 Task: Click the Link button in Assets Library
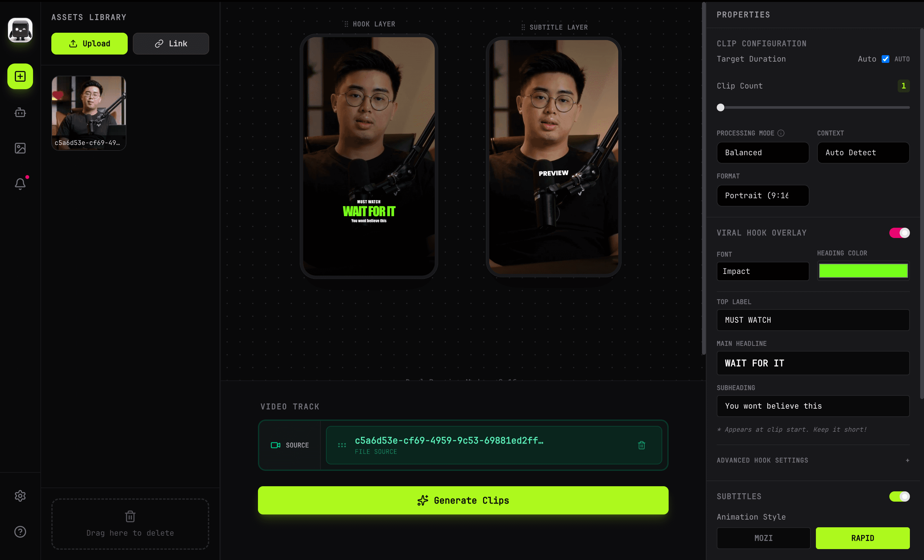[x=171, y=43]
